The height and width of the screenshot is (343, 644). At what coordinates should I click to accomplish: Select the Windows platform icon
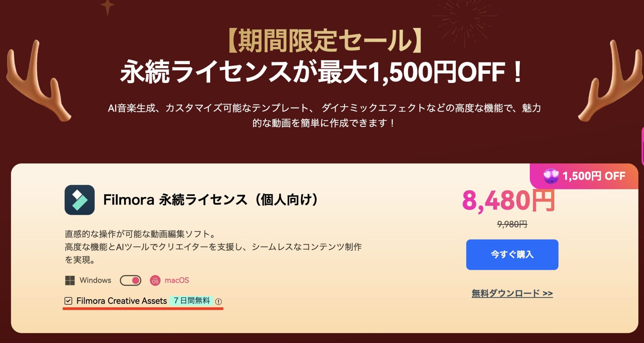point(70,280)
